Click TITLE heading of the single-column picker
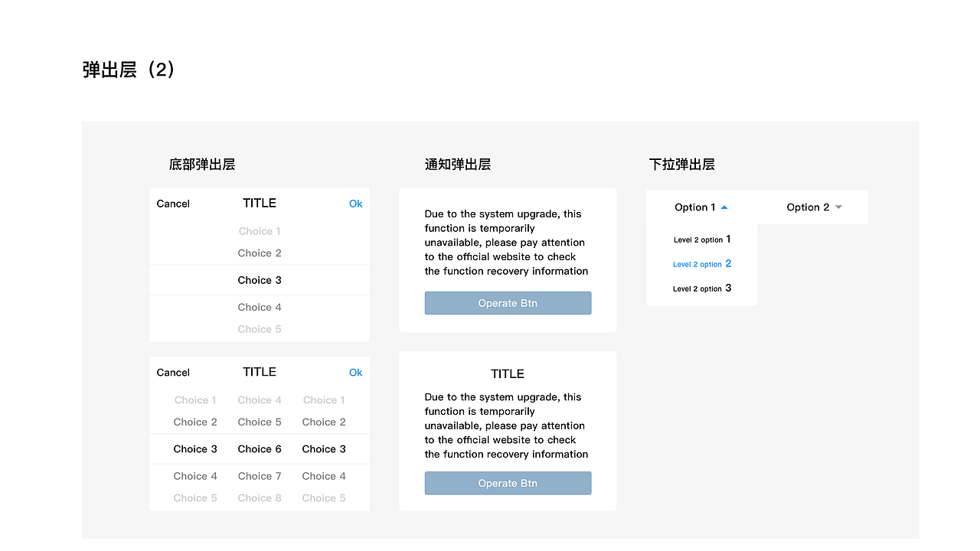Screen dimensions: 980x551 point(260,203)
